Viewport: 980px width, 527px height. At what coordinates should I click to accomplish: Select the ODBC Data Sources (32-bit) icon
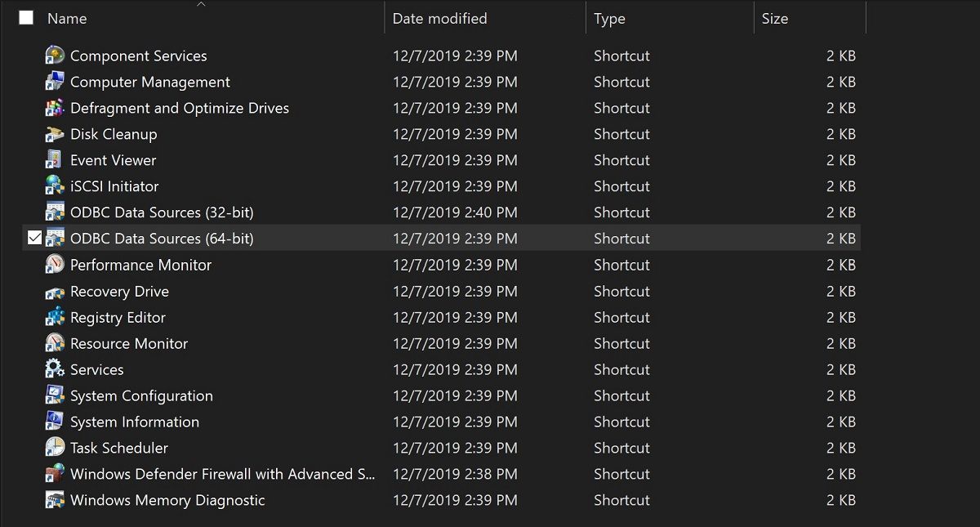pos(55,212)
